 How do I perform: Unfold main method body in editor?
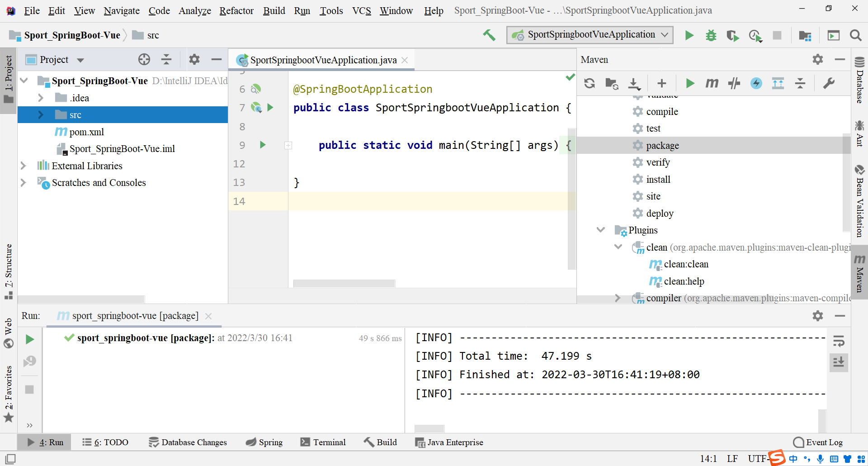pos(288,145)
